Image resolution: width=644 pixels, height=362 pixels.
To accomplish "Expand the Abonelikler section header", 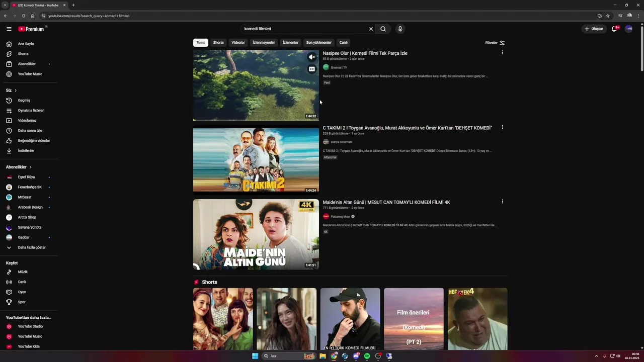I will point(19,167).
